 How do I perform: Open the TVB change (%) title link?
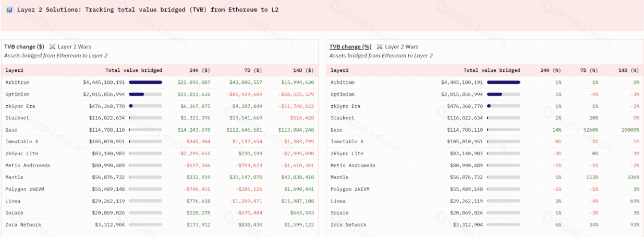point(350,47)
